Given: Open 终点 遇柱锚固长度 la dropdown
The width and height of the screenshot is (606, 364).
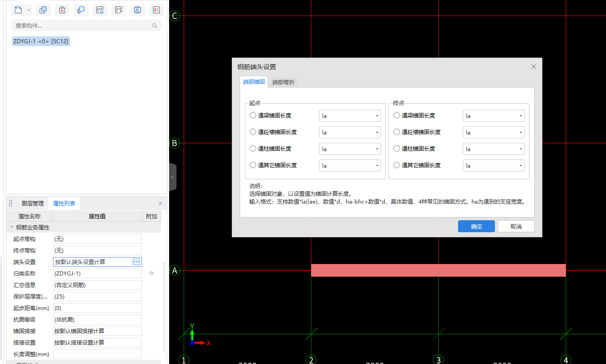Looking at the screenshot, I should [x=494, y=149].
